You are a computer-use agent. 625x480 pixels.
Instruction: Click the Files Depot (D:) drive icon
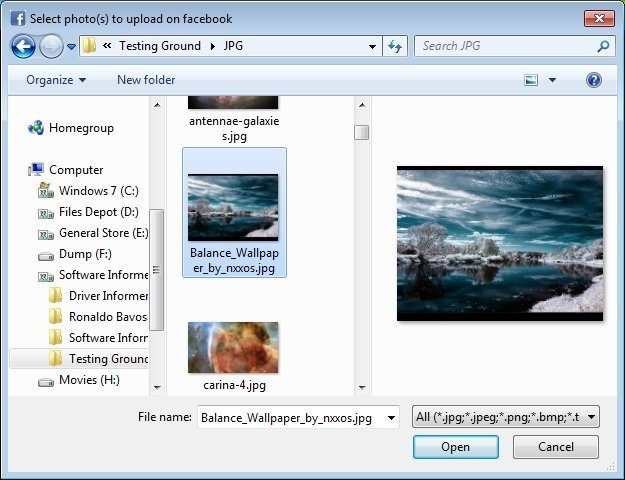(x=45, y=214)
